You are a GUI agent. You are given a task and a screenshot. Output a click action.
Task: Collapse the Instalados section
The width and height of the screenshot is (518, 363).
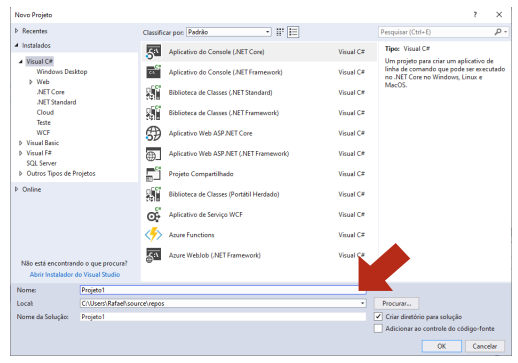click(16, 45)
